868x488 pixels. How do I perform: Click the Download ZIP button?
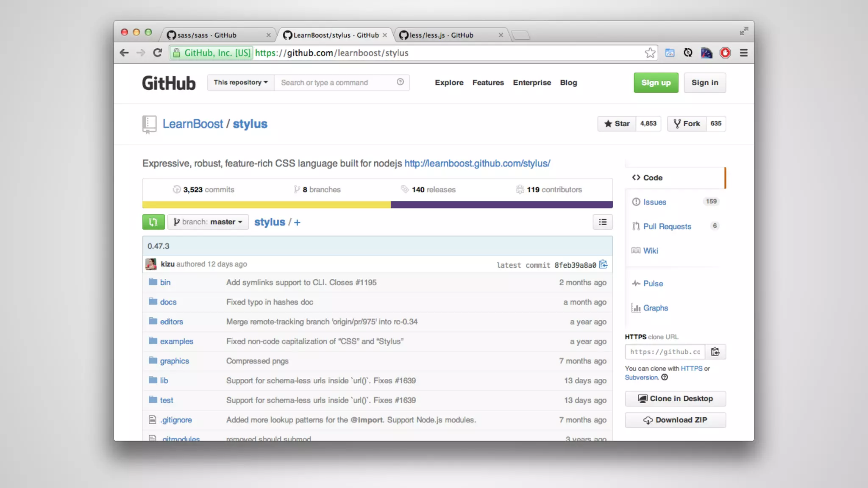tap(675, 420)
